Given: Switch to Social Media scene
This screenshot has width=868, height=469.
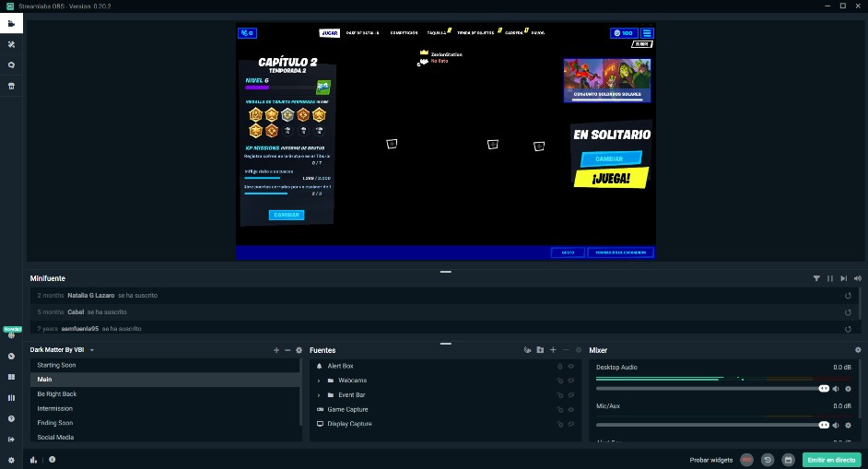Looking at the screenshot, I should point(165,437).
